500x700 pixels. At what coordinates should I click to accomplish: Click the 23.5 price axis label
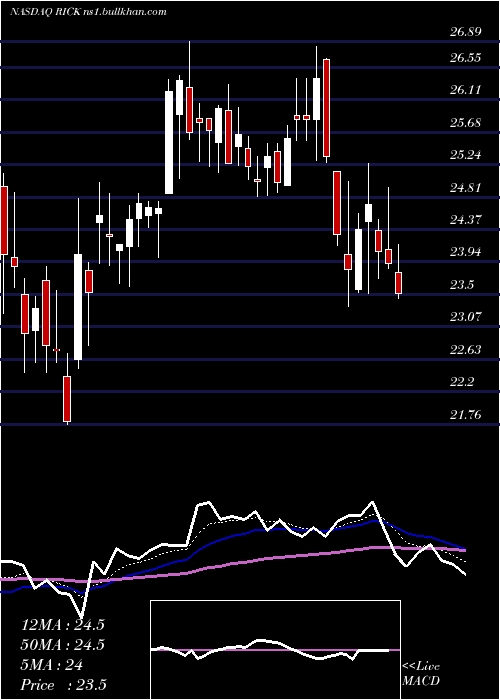coord(462,285)
